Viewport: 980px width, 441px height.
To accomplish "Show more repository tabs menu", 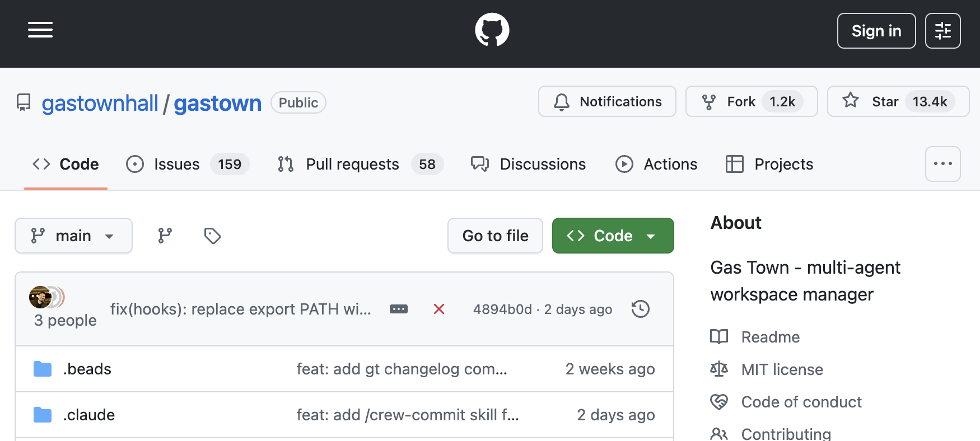I will 942,164.
